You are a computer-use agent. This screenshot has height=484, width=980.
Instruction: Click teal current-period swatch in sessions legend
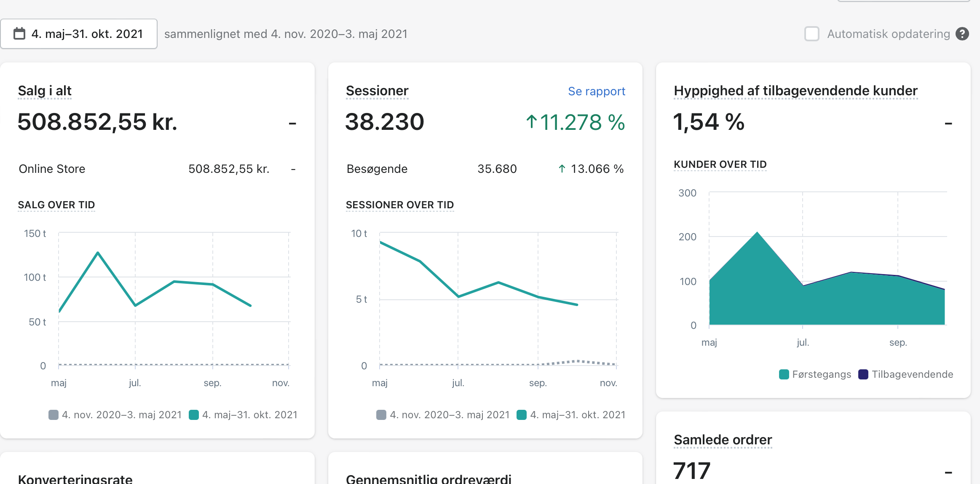(x=521, y=415)
